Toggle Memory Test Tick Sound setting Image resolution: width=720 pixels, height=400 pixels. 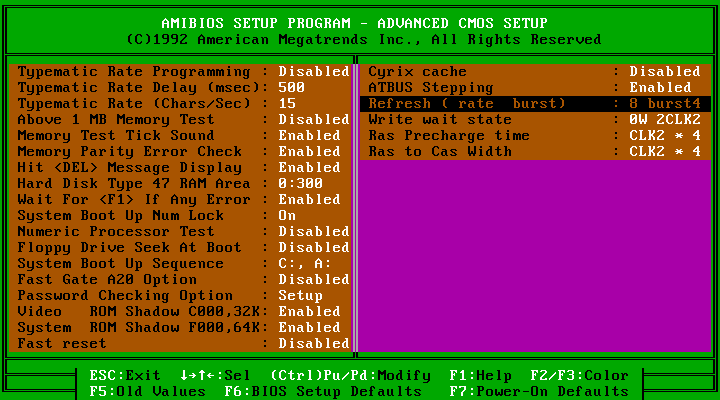[x=309, y=136]
